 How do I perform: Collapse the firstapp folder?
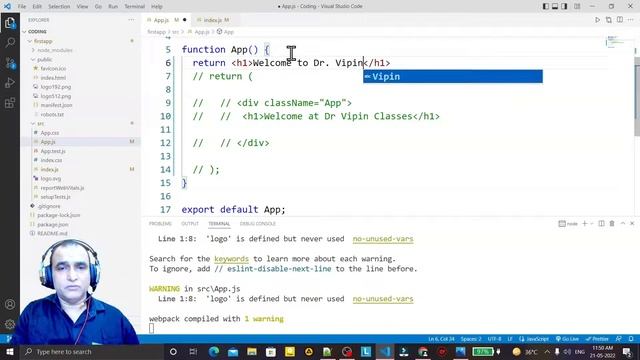(x=80, y=41)
